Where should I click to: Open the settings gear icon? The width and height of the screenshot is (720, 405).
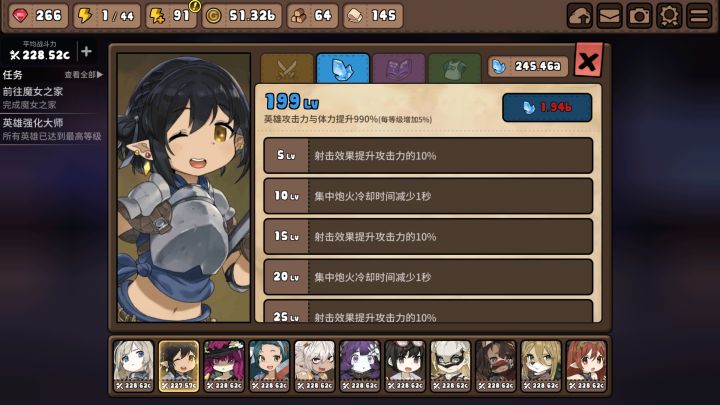click(x=669, y=16)
